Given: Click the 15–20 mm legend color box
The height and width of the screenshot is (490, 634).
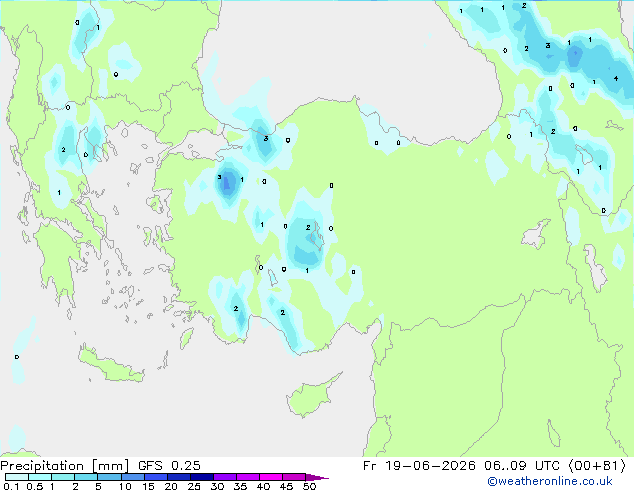Looking at the screenshot, I should click(155, 477).
